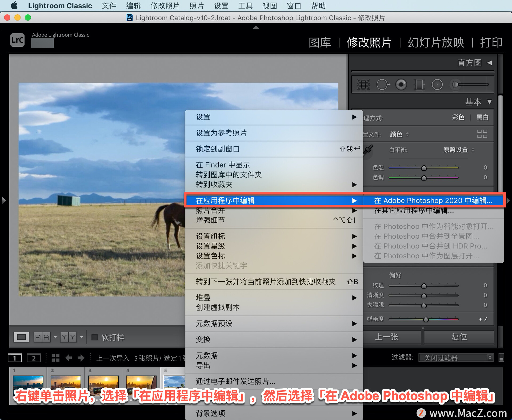Image resolution: width=512 pixels, height=420 pixels.
Task: Open Grid view from filmstrip
Action: click(x=55, y=358)
